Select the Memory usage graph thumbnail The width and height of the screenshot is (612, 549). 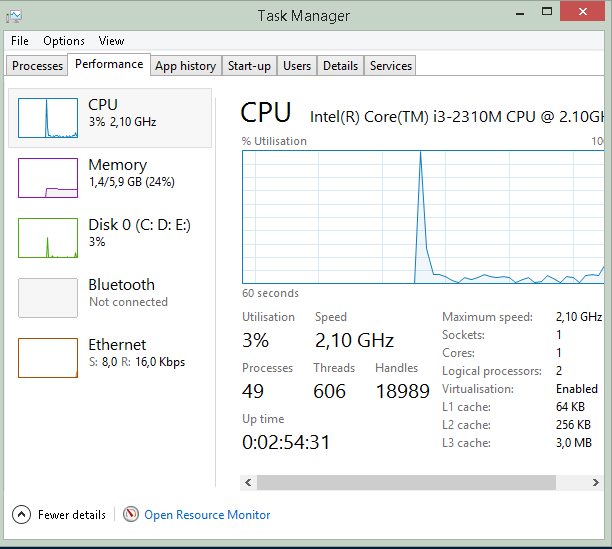[x=48, y=178]
